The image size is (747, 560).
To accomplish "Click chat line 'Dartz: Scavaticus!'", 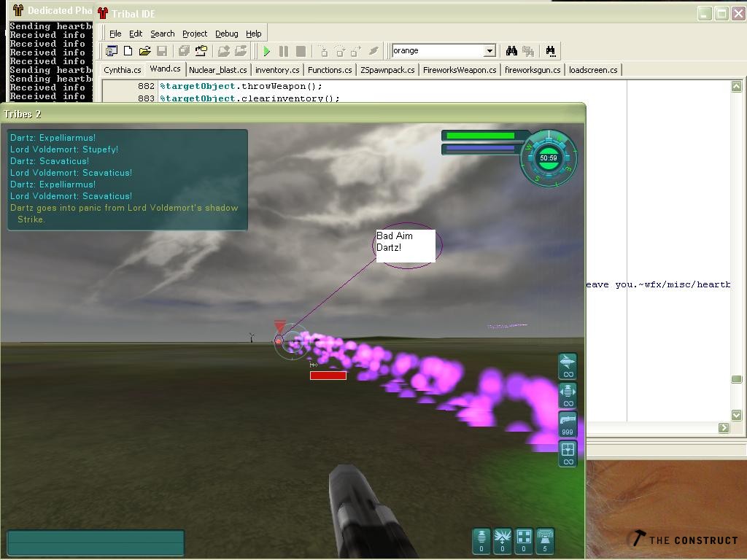I will click(x=50, y=161).
